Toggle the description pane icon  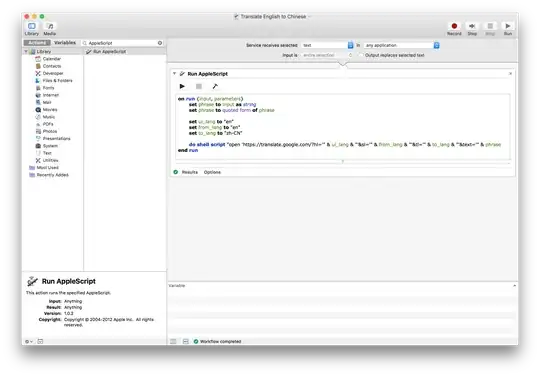coord(40,342)
